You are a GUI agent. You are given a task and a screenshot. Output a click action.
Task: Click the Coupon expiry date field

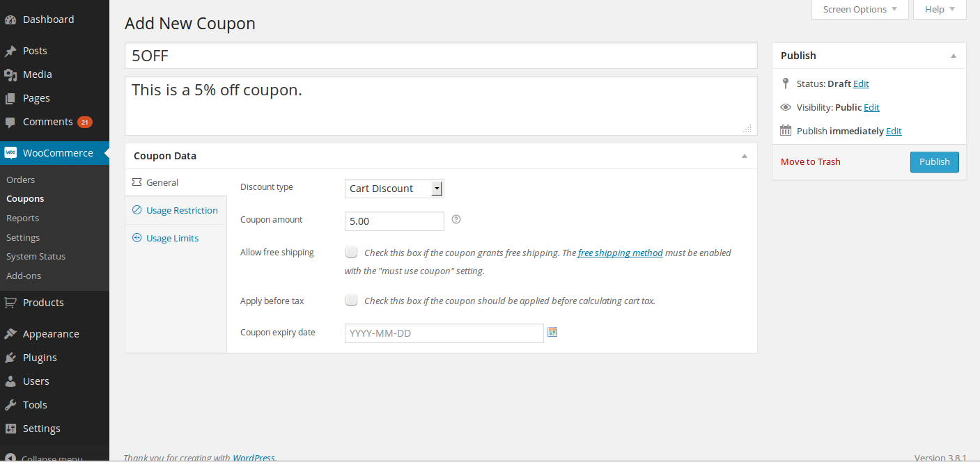coord(444,333)
